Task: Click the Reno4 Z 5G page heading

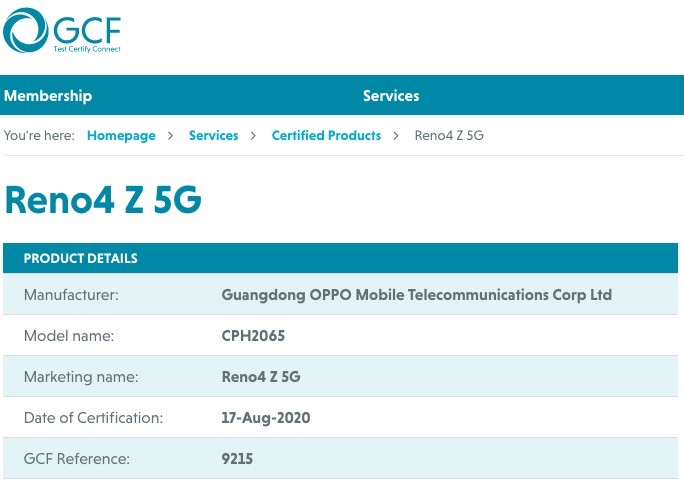Action: tap(103, 200)
